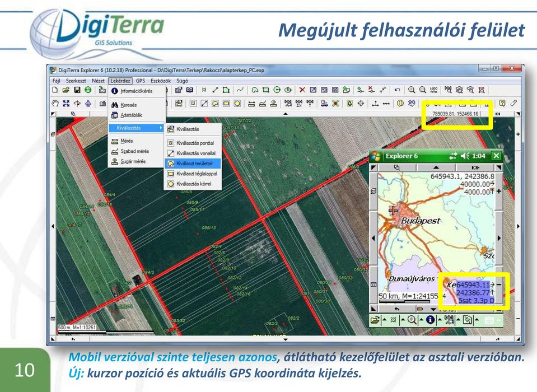The width and height of the screenshot is (537, 392).
Task: Click coordinate readout 789039.81, 152466.16
Action: tap(455, 114)
